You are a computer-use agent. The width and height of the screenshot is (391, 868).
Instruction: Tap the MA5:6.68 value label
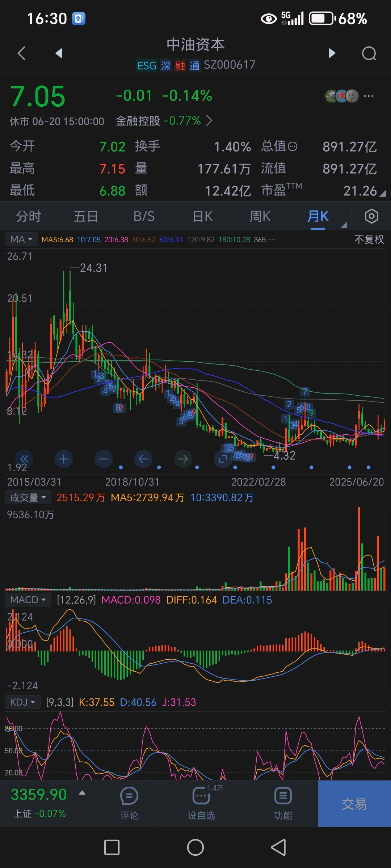tap(57, 240)
